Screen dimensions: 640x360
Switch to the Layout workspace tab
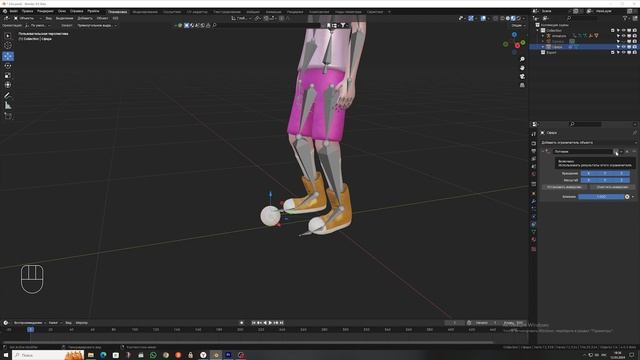click(x=117, y=12)
